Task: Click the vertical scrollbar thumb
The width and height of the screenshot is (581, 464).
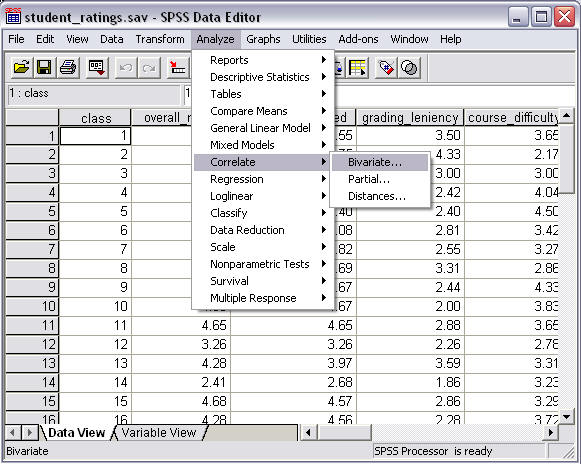Action: (x=566, y=159)
